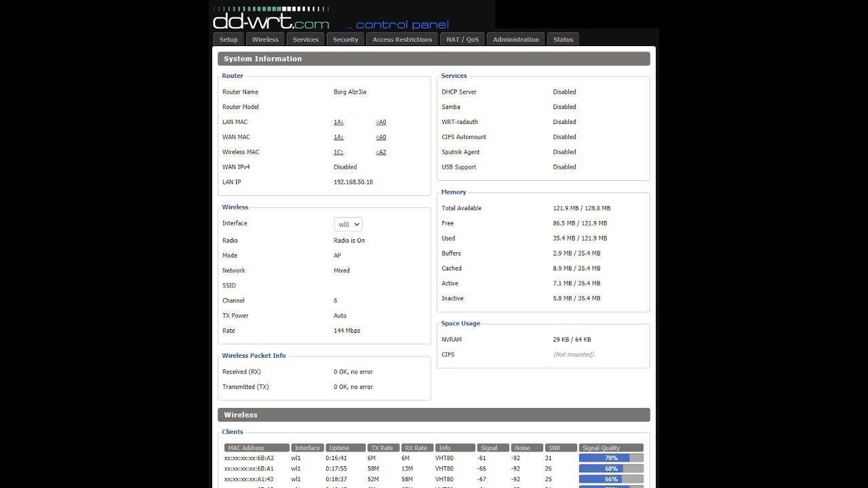Open Access Restrictions tab
The height and width of the screenshot is (488, 868).
point(402,39)
